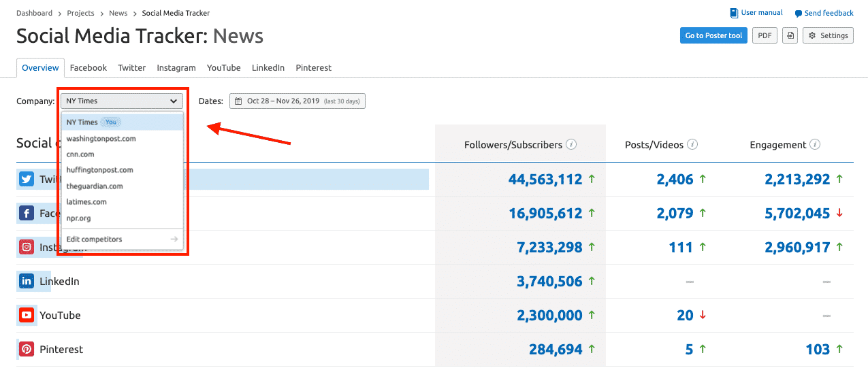Click the Go to Poster tool button
Viewport: 868px width, 385px height.
tap(713, 35)
